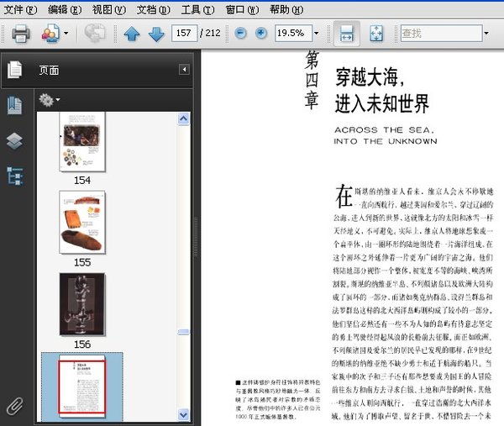This screenshot has width=504, height=426.
Task: Expand the search box dropdown arrow
Action: point(486,34)
